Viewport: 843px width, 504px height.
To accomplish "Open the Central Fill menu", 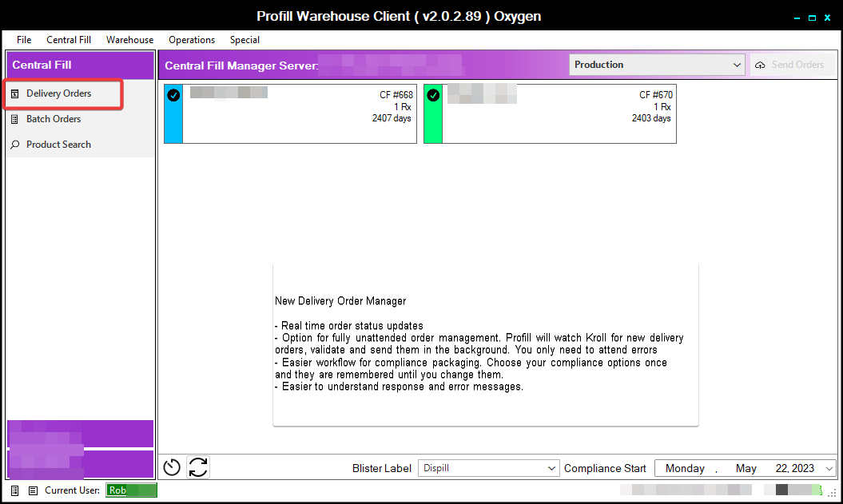I will tap(69, 40).
